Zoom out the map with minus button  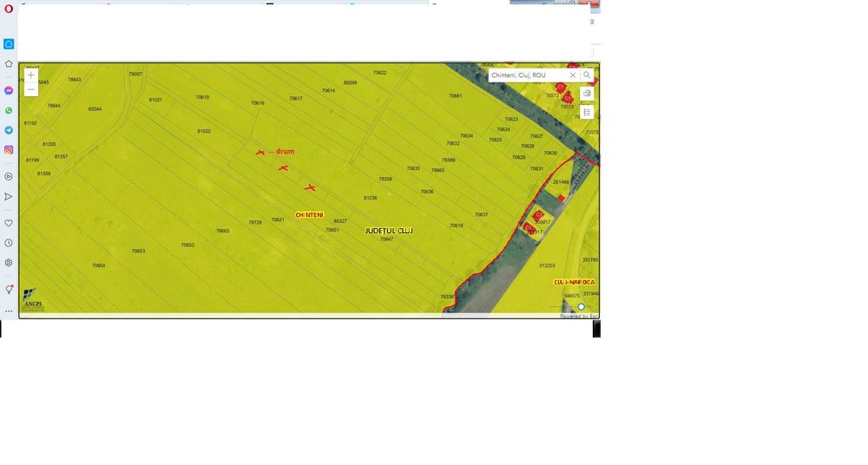(31, 89)
